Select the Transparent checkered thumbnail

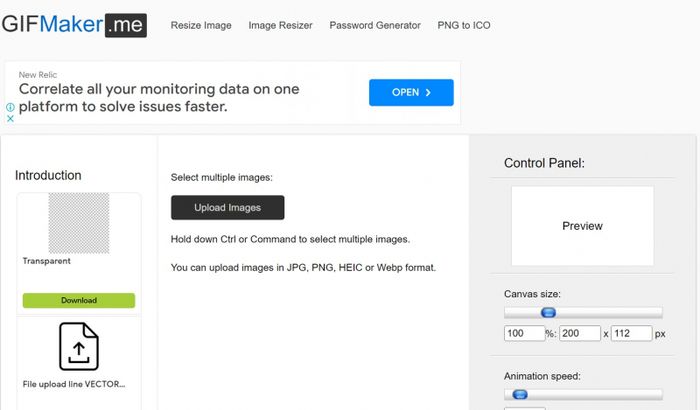(x=79, y=223)
